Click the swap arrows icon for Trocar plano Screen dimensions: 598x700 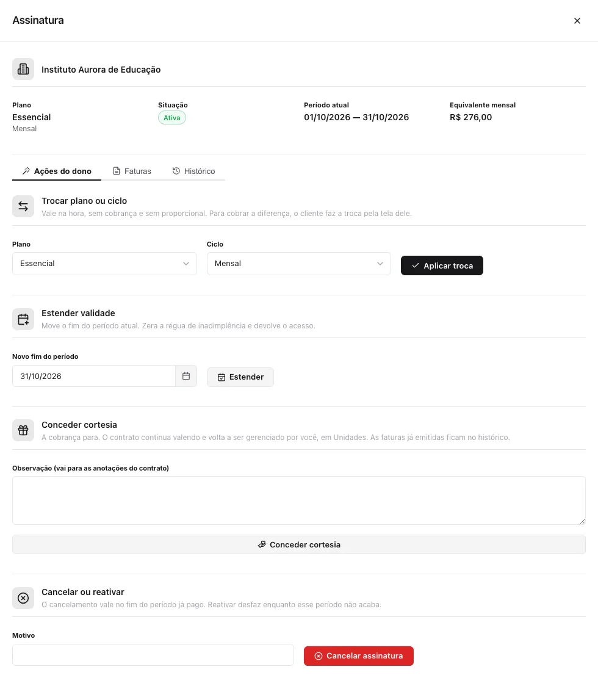coord(23,206)
